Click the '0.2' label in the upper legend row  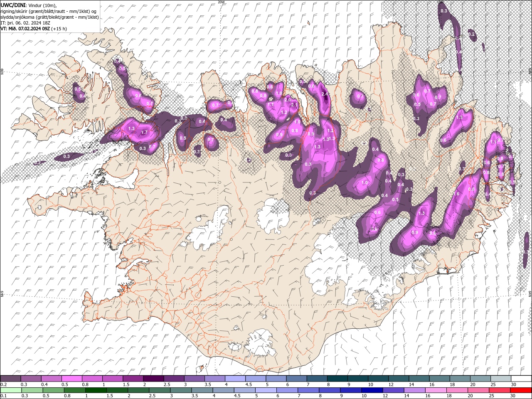pos(3,384)
